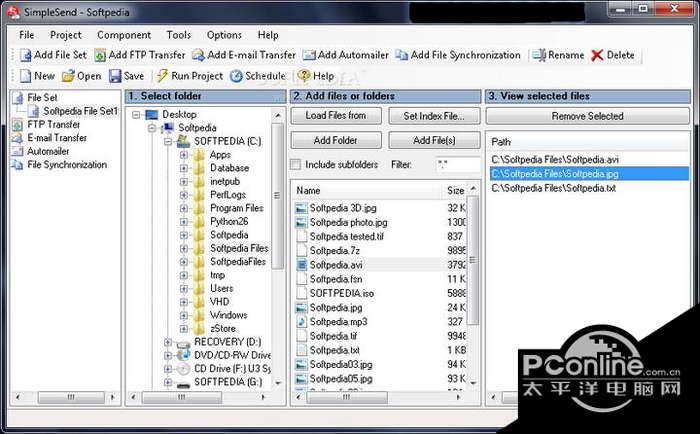Click the Softpedia 3D.jpg image icon

pos(302,208)
